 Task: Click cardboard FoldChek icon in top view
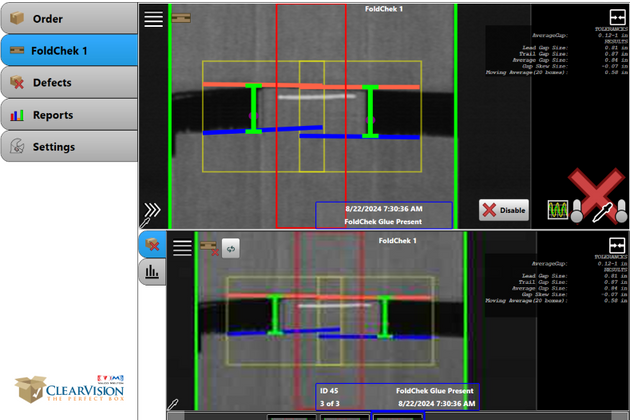coord(181,18)
